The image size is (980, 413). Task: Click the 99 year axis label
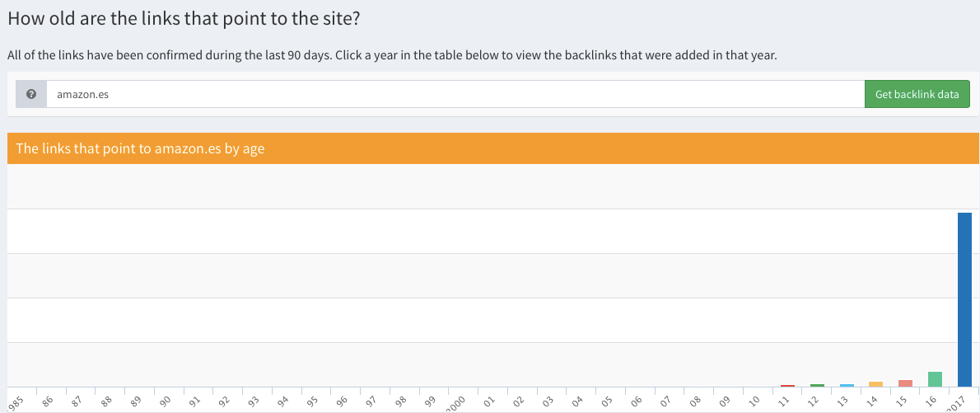[x=430, y=401]
